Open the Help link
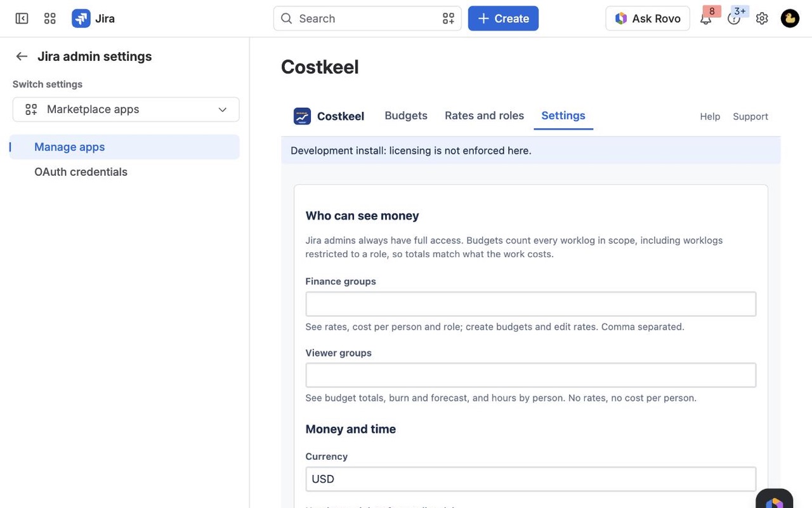This screenshot has width=812, height=508. [710, 116]
